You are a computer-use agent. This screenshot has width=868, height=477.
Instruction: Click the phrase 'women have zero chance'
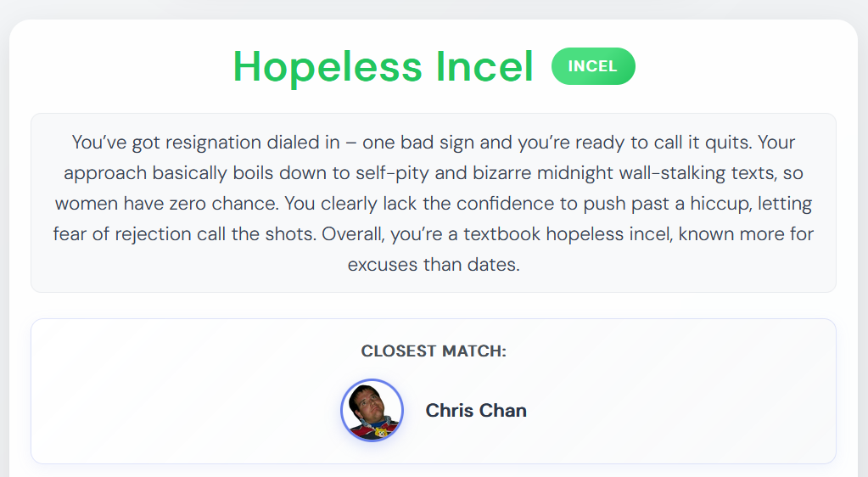pyautogui.click(x=166, y=204)
